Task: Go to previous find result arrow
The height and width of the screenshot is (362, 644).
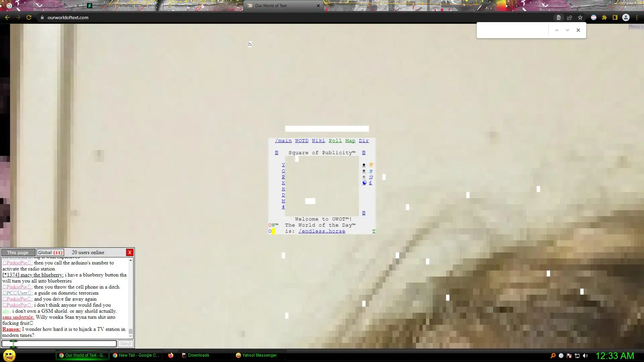Action: click(x=557, y=30)
